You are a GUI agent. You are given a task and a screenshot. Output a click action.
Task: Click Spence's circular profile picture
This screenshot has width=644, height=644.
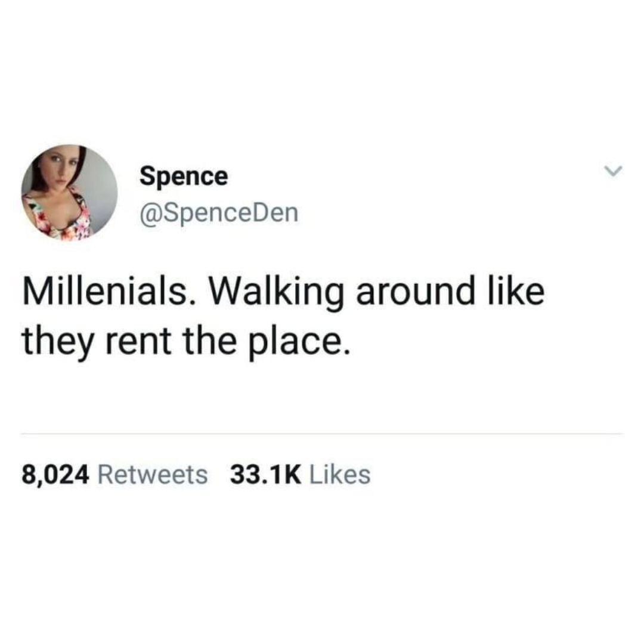tap(69, 192)
